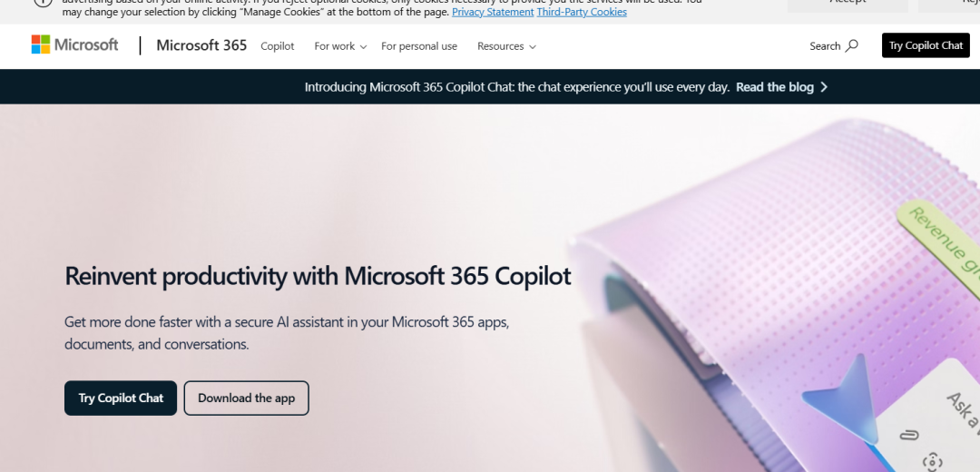
Task: Click Try Copilot Chat in header
Action: (926, 45)
